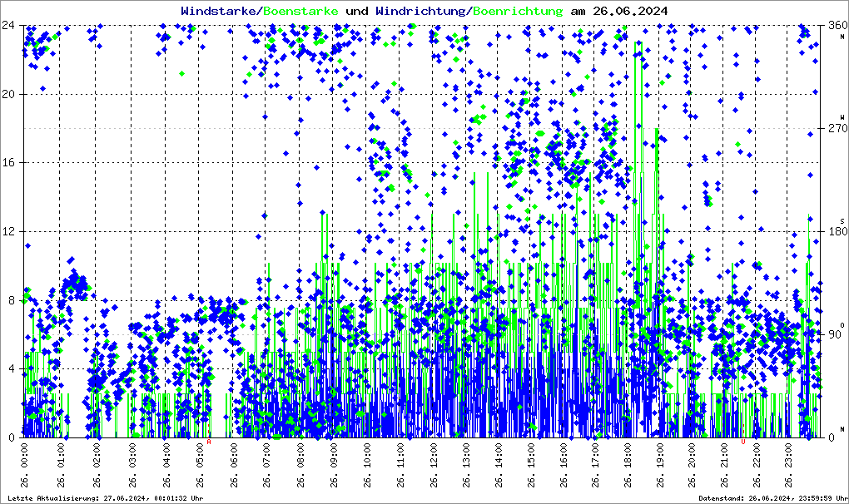The width and height of the screenshot is (849, 504).
Task: Select the '26. 01:00' time axis label
Action: [x=61, y=465]
